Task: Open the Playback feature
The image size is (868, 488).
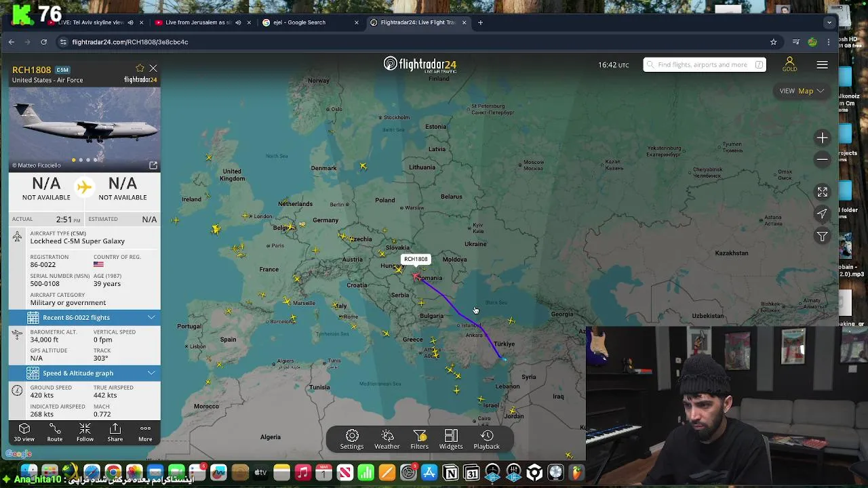Action: [x=486, y=439]
